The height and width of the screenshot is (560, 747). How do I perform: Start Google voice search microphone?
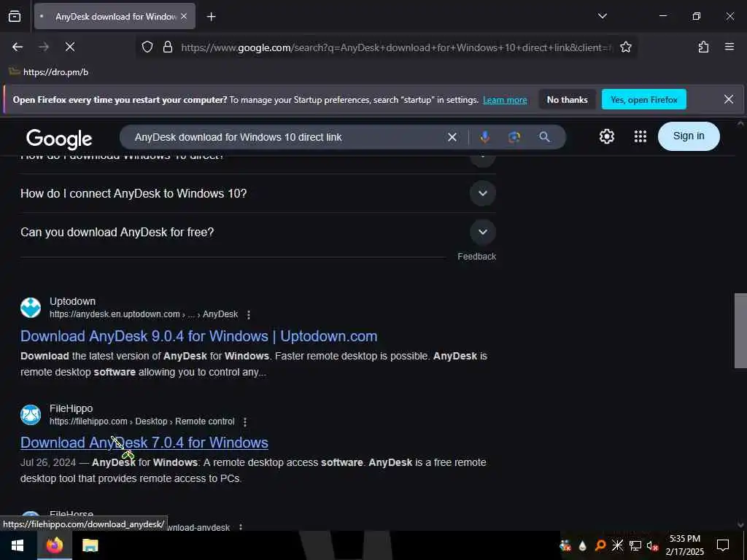[x=484, y=137]
